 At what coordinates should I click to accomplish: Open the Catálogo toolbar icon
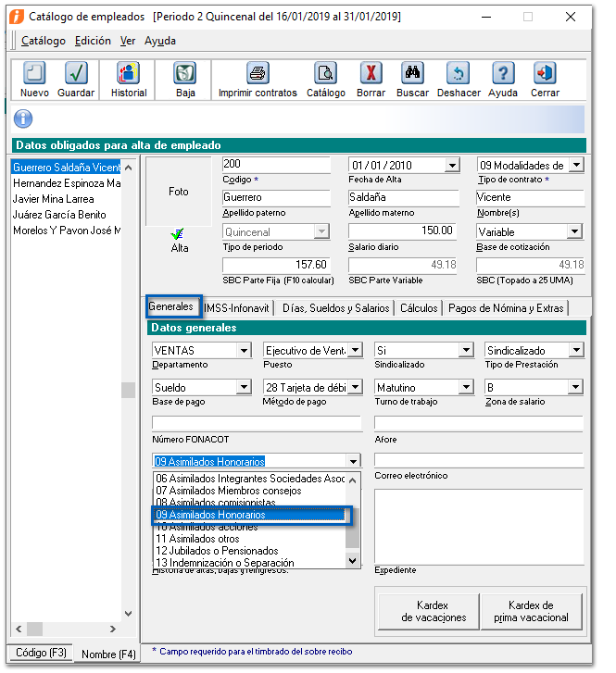coord(325,74)
